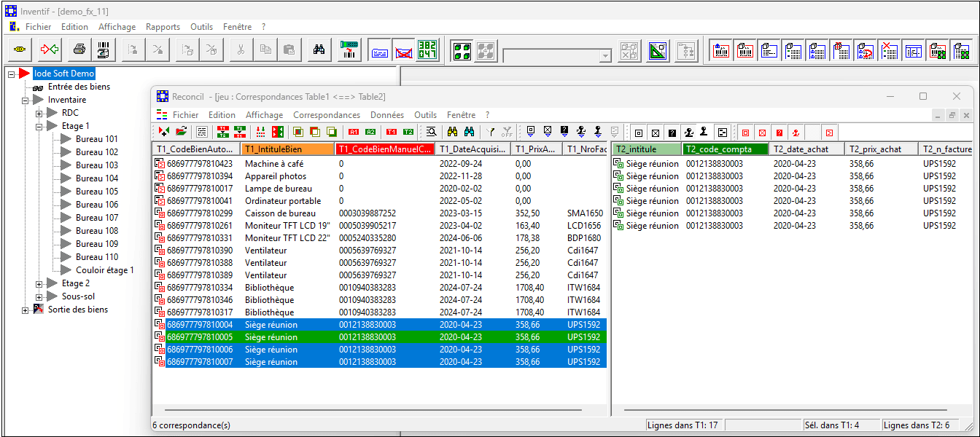Open the Rapports menu in Inventif
Screen dimensions: 980x437
coord(163,26)
